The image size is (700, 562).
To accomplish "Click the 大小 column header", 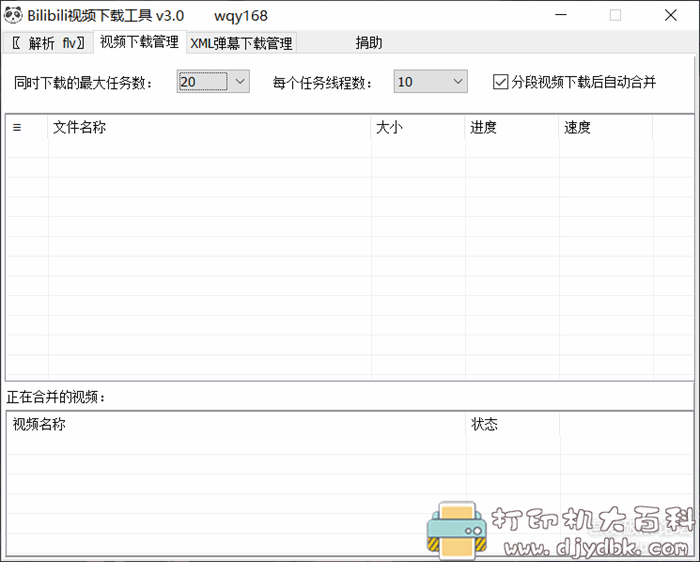I will 418,127.
